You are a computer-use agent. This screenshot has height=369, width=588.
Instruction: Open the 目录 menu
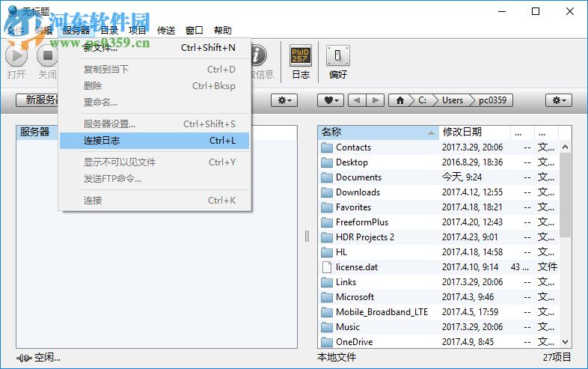click(109, 31)
